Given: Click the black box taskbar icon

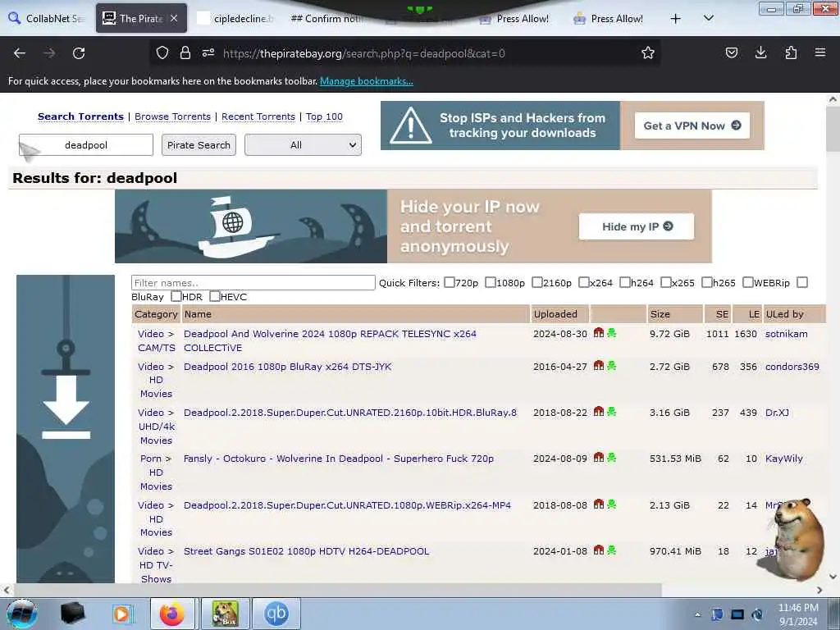Looking at the screenshot, I should pyautogui.click(x=73, y=614).
